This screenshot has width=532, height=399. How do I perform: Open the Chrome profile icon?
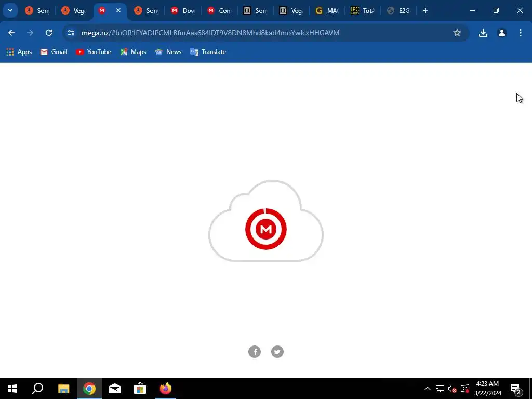pyautogui.click(x=502, y=33)
